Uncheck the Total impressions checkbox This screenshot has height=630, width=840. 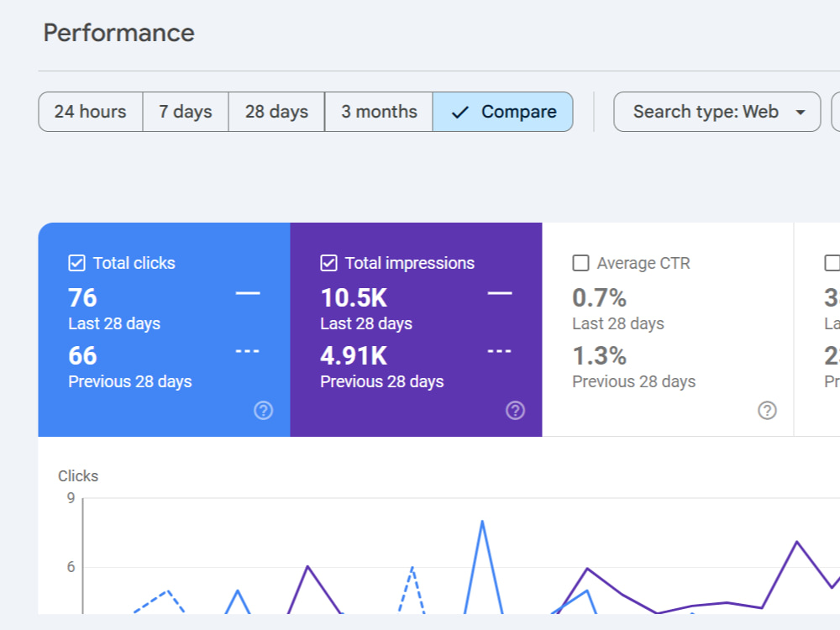[328, 263]
